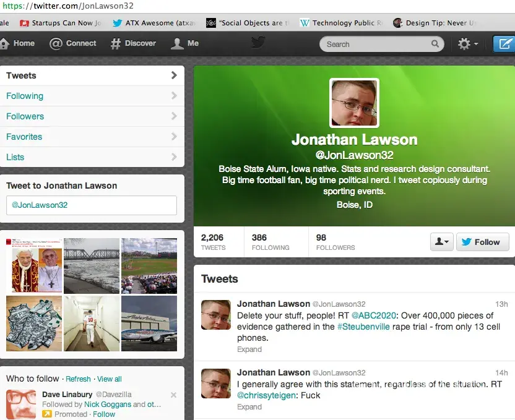Click View all in Who to follow

point(110,379)
